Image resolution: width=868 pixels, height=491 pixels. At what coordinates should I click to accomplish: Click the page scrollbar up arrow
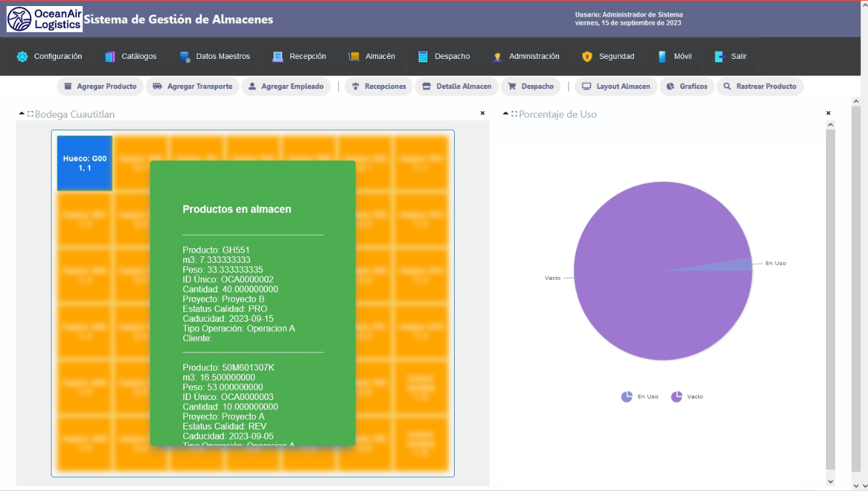[x=855, y=101]
